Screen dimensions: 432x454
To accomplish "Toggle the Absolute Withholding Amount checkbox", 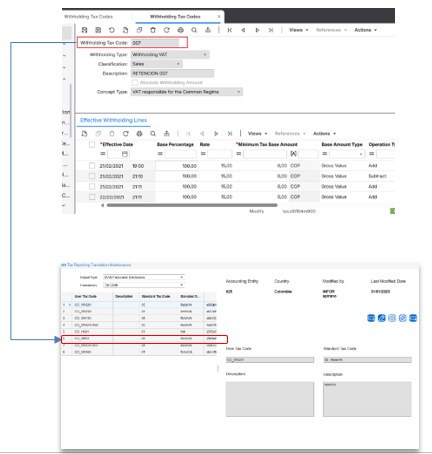I will tap(135, 83).
